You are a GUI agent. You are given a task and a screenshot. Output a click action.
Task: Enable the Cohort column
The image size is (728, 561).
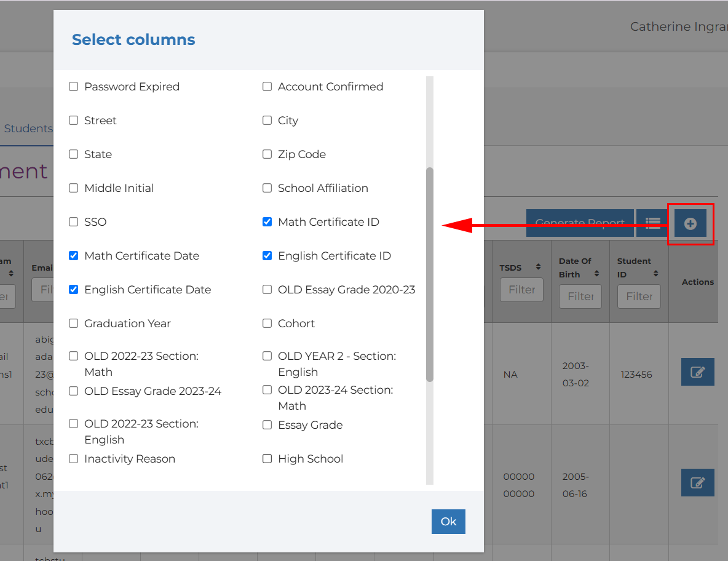[267, 323]
